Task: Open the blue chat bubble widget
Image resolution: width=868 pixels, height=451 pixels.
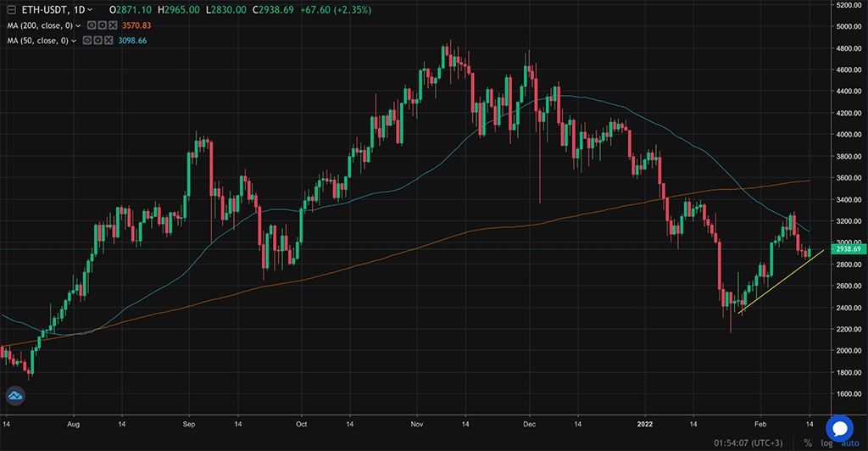Action: point(840,428)
